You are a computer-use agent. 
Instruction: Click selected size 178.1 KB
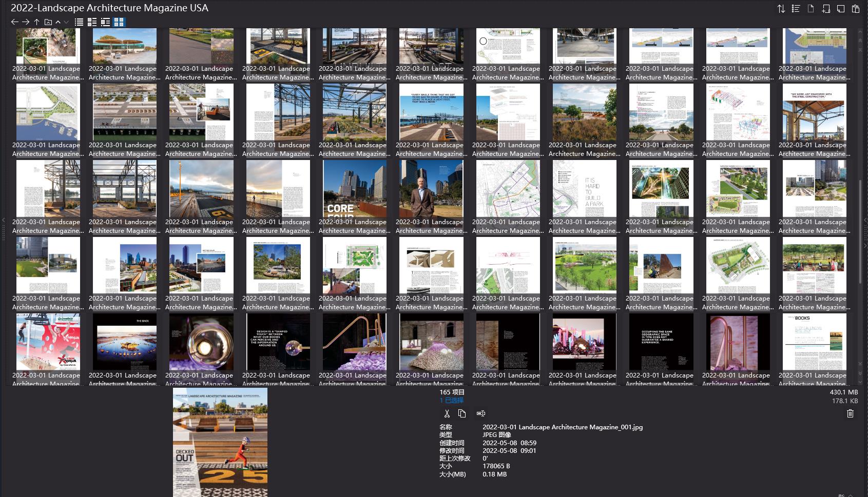point(845,401)
